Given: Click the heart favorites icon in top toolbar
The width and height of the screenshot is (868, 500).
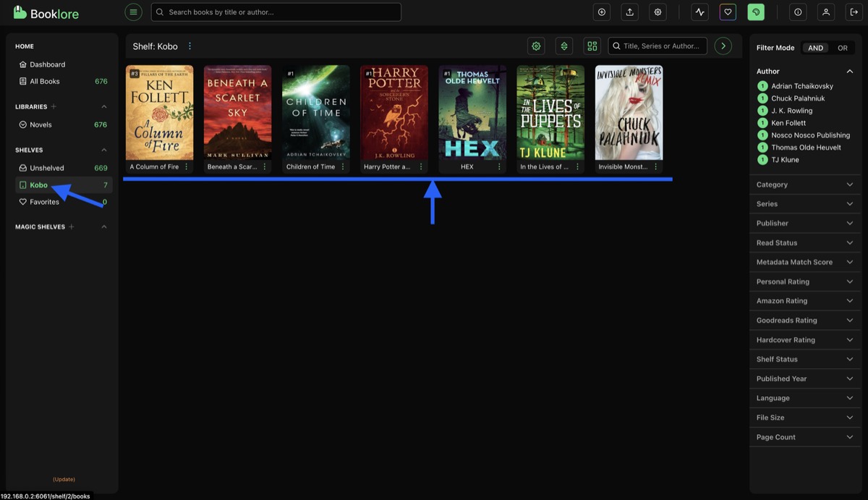Looking at the screenshot, I should coord(728,12).
